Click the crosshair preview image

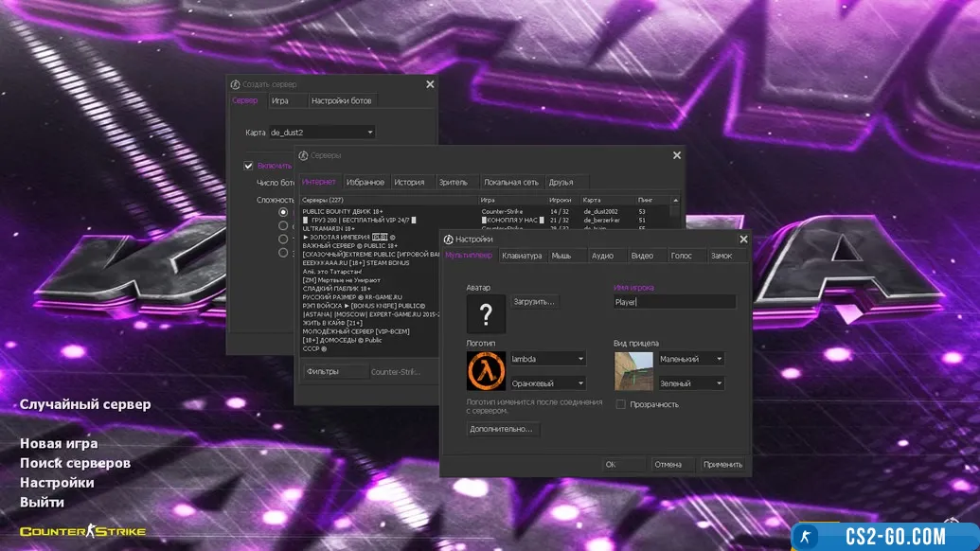pos(633,370)
